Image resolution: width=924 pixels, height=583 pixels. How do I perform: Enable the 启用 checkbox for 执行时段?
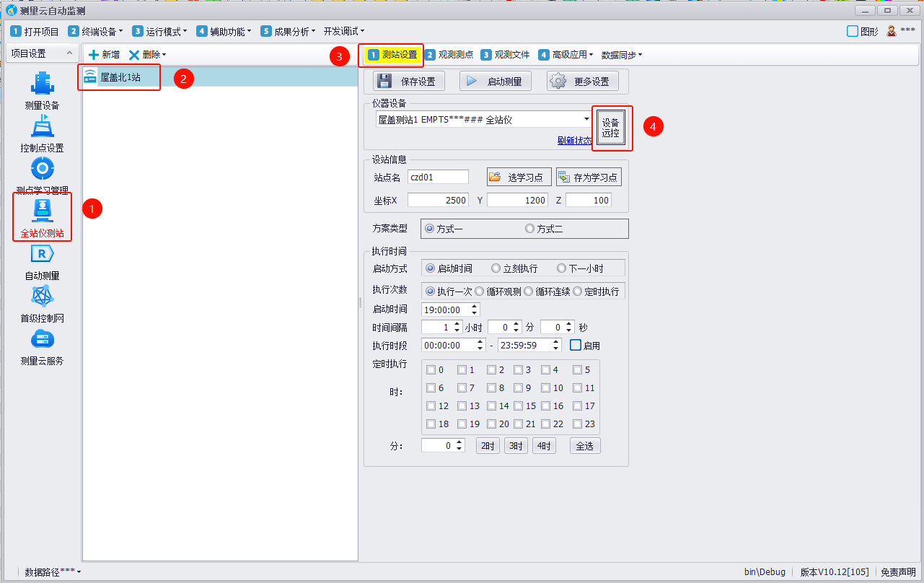[576, 345]
